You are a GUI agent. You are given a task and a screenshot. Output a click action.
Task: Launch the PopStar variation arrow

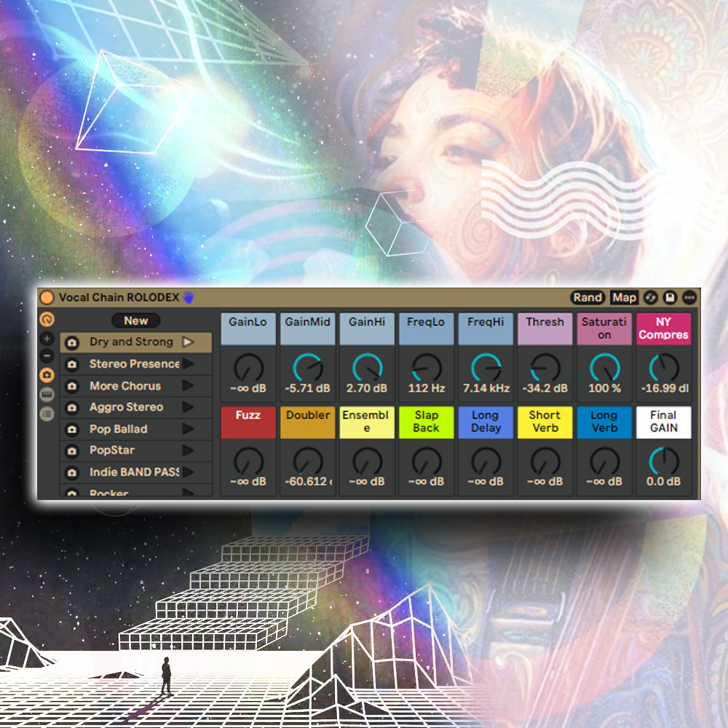(x=188, y=450)
